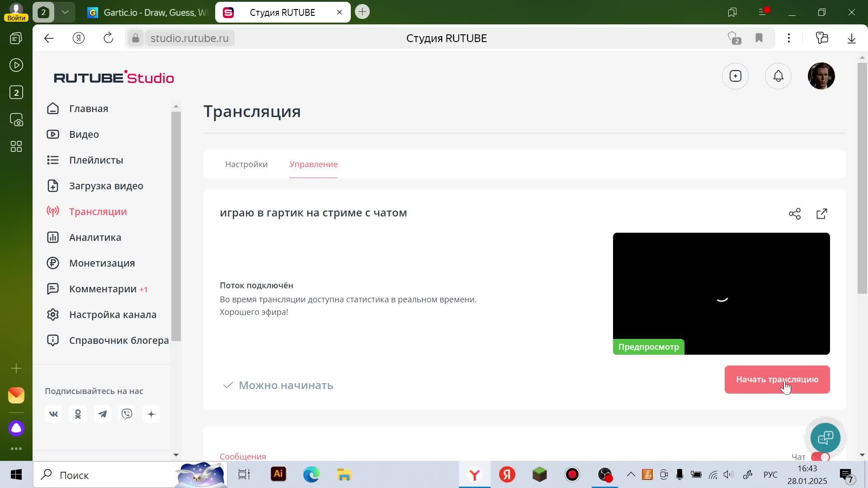Close the Студия RUTUBE tab
This screenshot has width=868, height=488.
click(340, 12)
